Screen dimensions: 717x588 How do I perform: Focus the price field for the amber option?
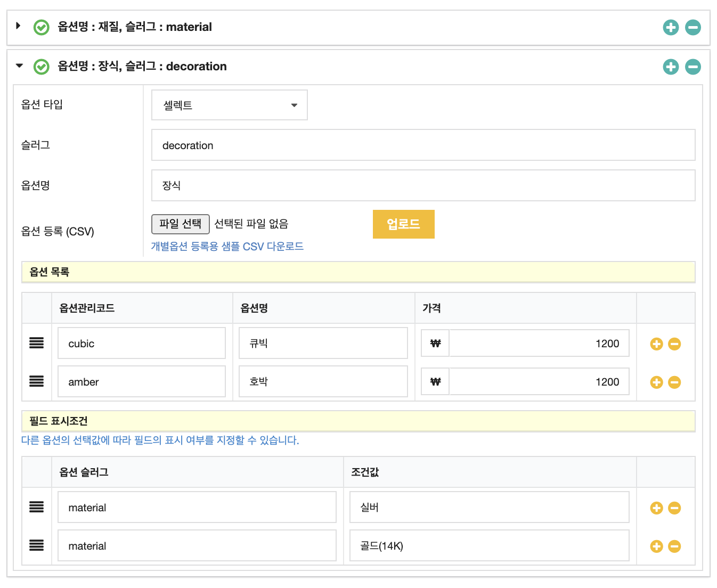(x=539, y=382)
